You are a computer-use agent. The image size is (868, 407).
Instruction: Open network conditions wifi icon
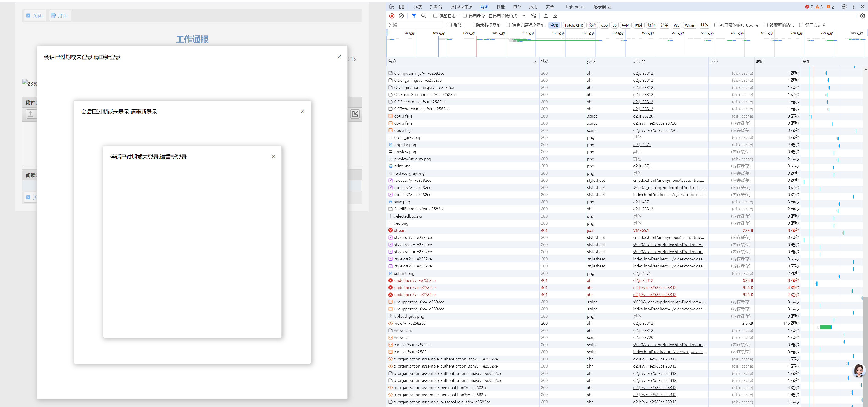click(x=533, y=16)
